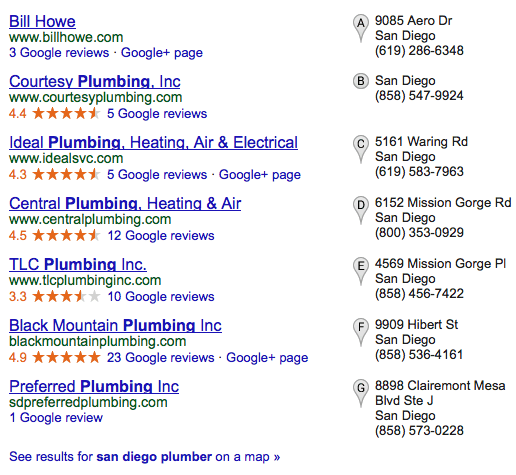Image resolution: width=516 pixels, height=475 pixels.
Task: Open Ideal Plumbing's Google+ page
Action: tap(260, 175)
